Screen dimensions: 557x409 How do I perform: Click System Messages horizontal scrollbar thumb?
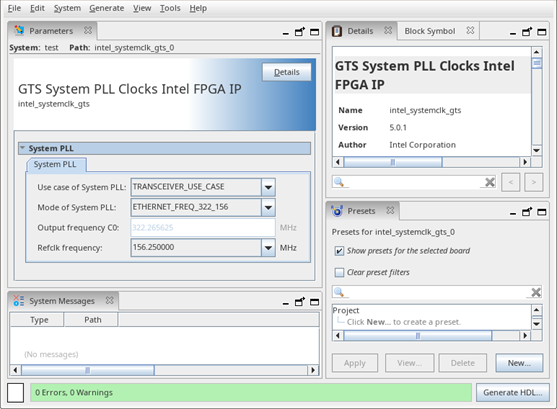[87, 370]
